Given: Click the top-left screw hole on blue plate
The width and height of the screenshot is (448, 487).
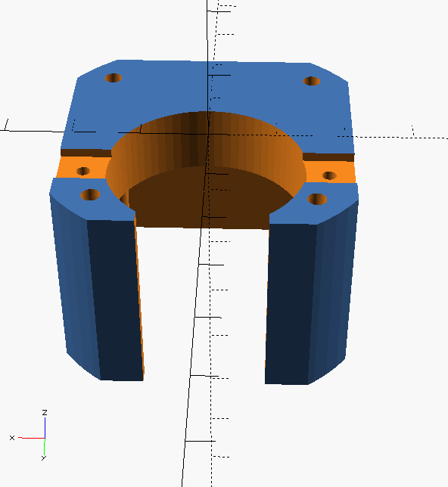Looking at the screenshot, I should (x=114, y=78).
